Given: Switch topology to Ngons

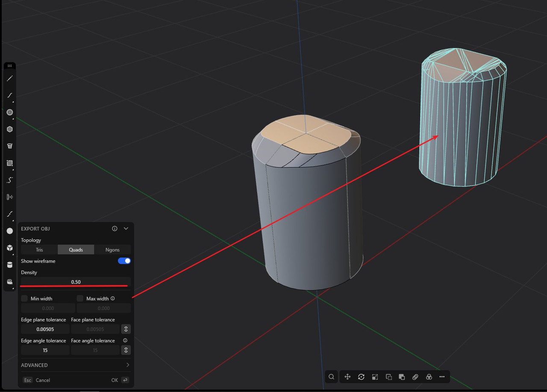Looking at the screenshot, I should click(x=112, y=250).
